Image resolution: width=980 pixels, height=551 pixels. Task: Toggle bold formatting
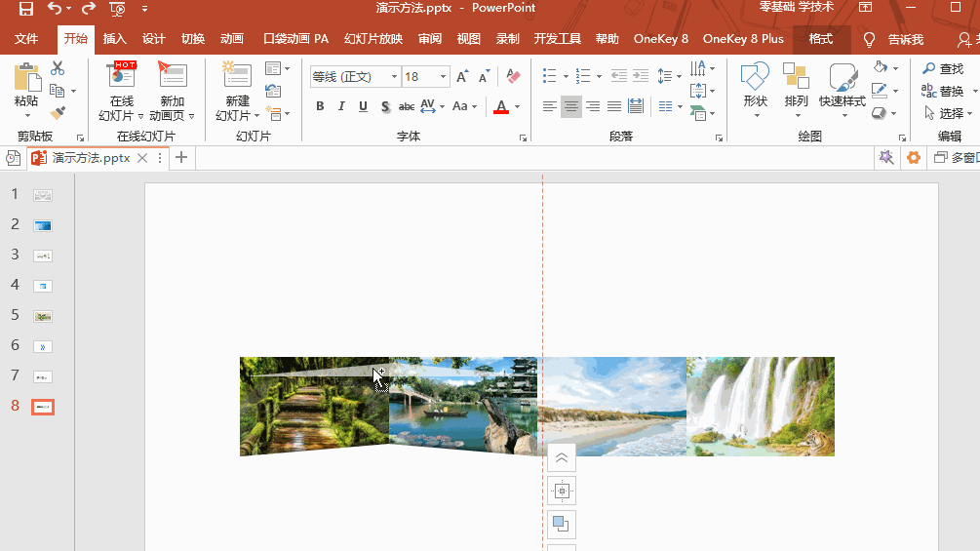tap(320, 106)
